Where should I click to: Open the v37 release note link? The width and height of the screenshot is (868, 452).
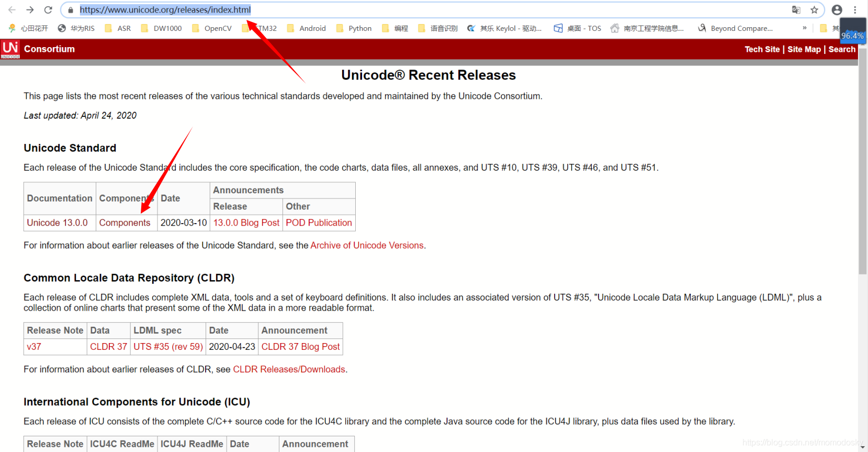point(34,347)
